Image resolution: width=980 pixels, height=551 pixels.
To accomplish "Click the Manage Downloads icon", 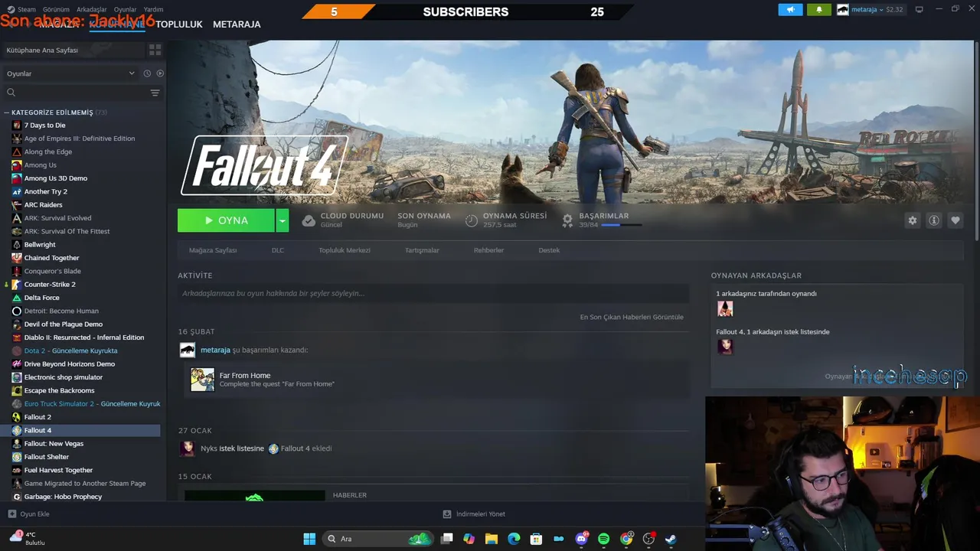I will point(447,514).
